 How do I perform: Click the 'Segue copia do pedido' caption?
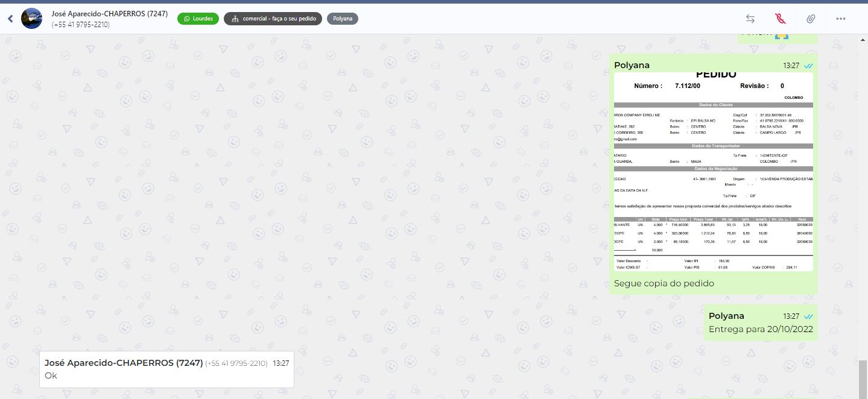click(664, 283)
